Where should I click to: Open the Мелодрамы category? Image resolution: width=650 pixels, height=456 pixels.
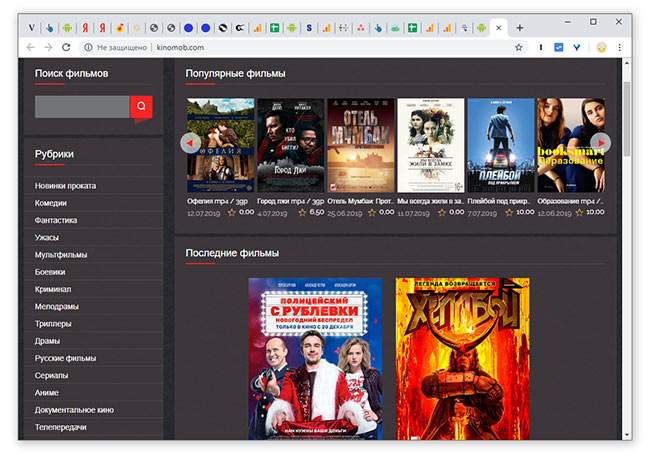pos(57,307)
